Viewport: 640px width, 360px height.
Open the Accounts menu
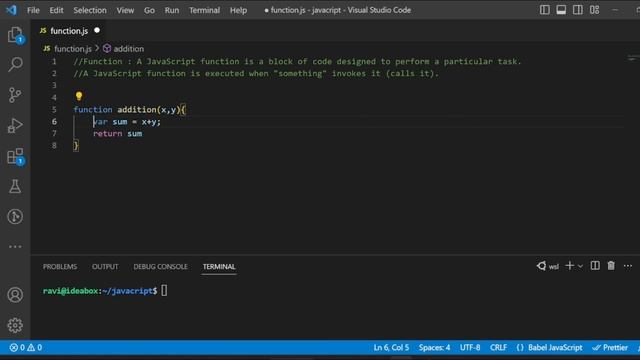[15, 295]
